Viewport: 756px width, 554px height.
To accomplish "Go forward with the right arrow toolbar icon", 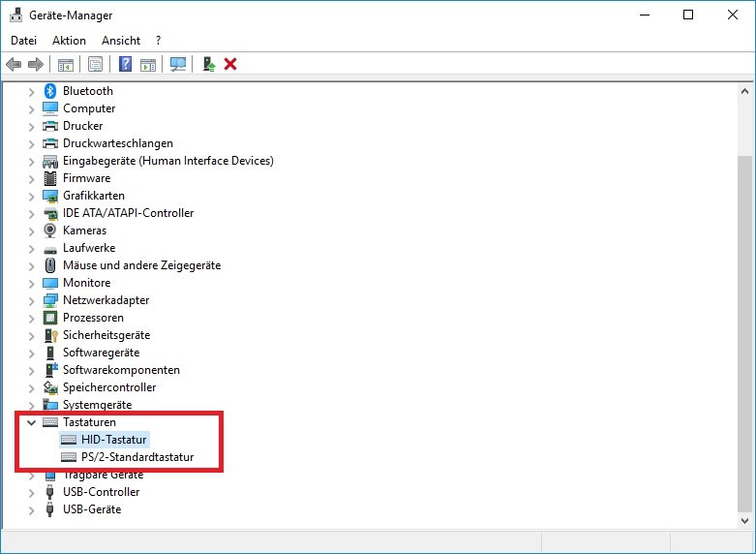I will click(36, 64).
